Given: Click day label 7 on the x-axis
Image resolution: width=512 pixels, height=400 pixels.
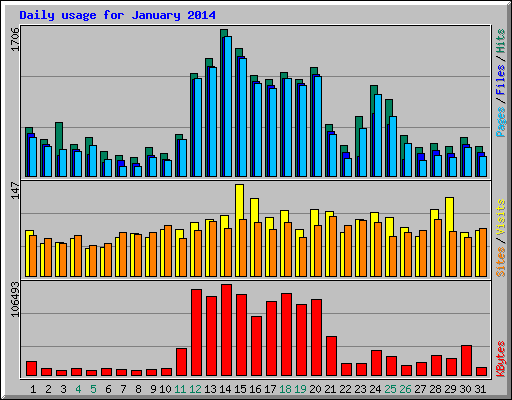Looking at the screenshot, I should pyautogui.click(x=123, y=389).
